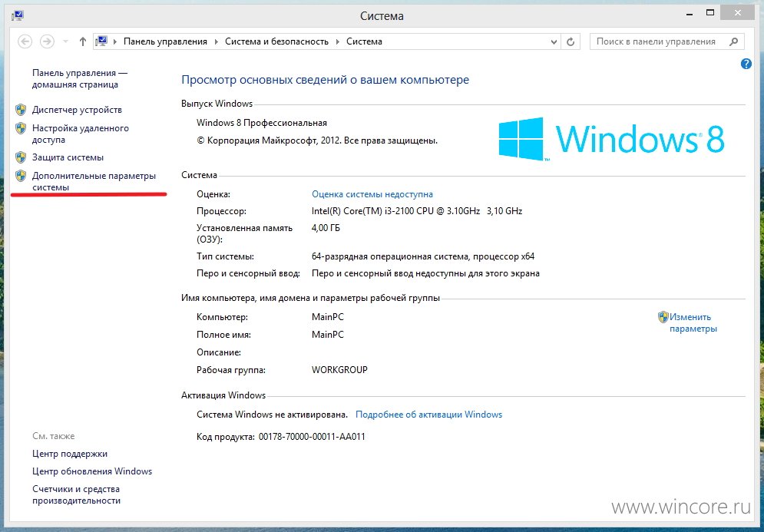
Task: Click the Система Windows не активирована text
Action: point(272,415)
